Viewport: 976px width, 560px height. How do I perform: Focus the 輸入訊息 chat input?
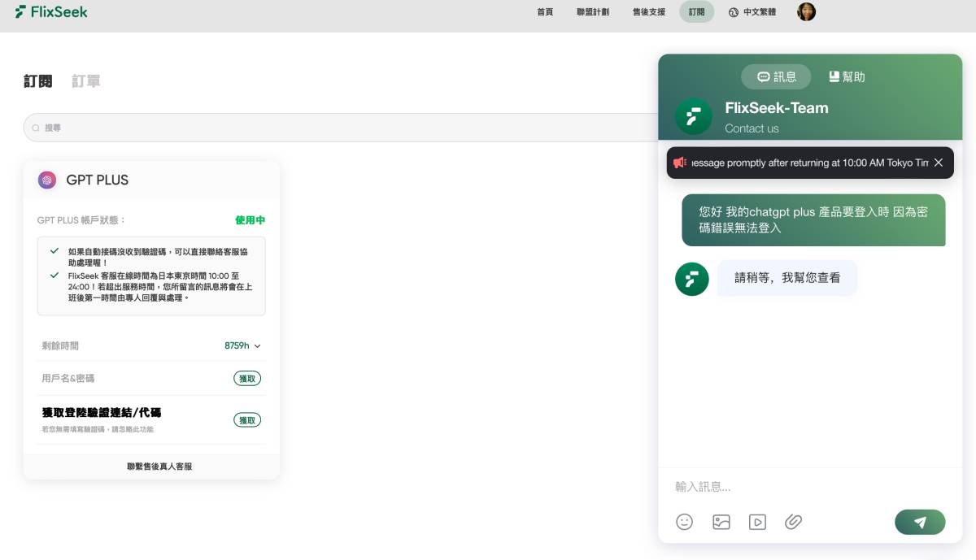(810, 487)
